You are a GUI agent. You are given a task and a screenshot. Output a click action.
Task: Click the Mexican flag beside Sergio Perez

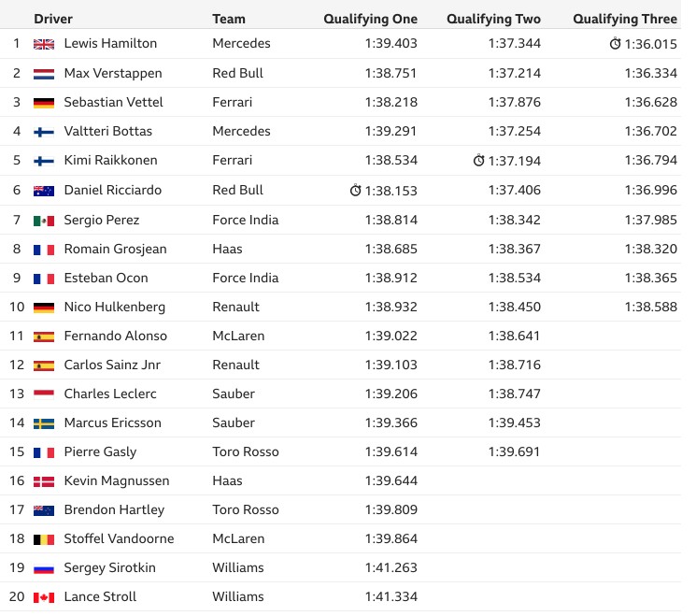pyautogui.click(x=44, y=221)
